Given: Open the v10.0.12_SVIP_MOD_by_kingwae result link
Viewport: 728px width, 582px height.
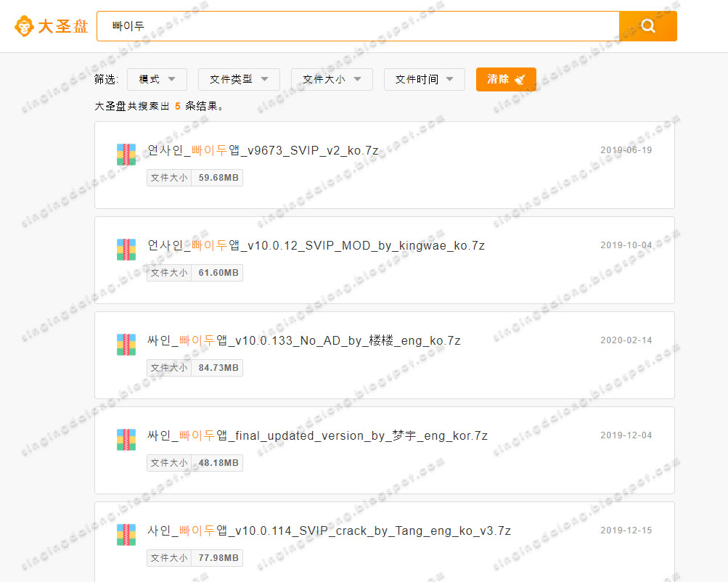Looking at the screenshot, I should [x=316, y=245].
